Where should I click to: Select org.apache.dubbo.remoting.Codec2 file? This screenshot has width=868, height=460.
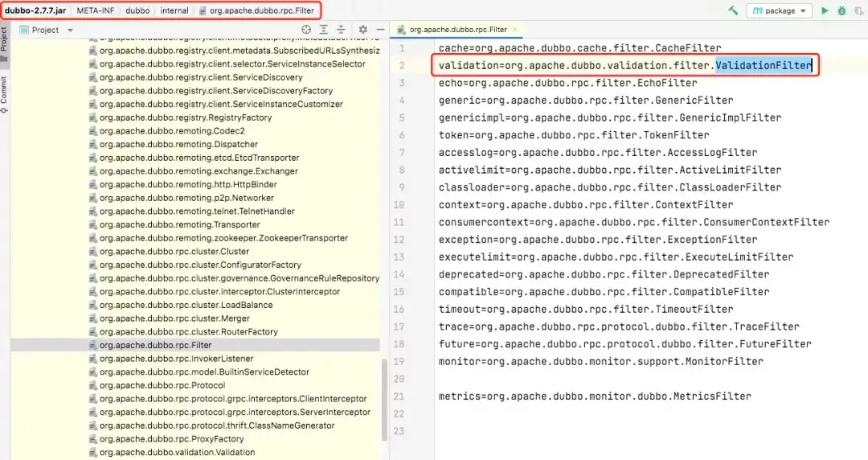coord(172,131)
